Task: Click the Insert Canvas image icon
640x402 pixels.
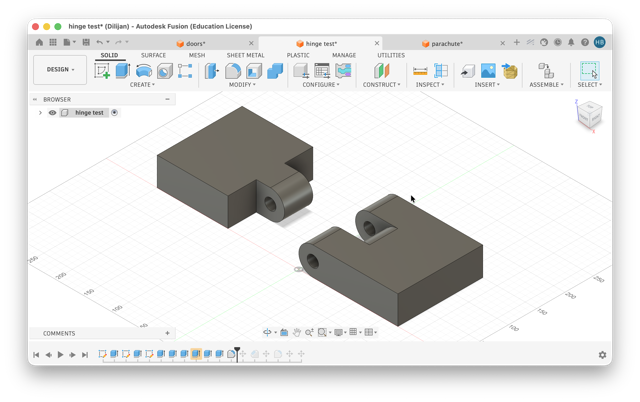Action: click(488, 71)
